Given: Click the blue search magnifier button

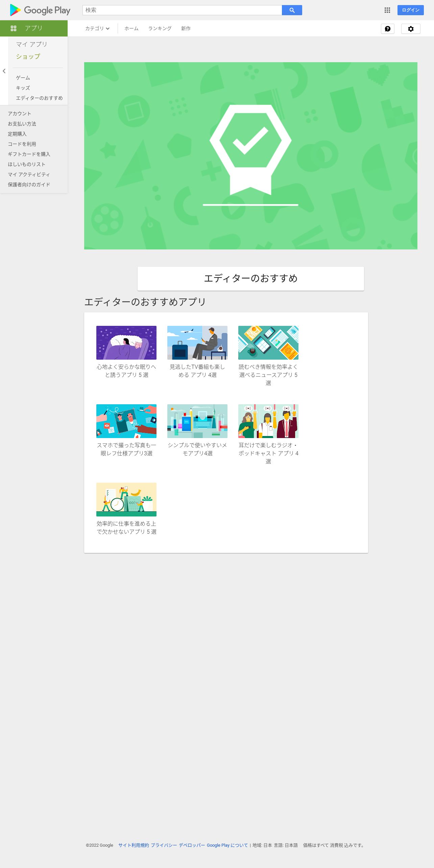Looking at the screenshot, I should 292,10.
